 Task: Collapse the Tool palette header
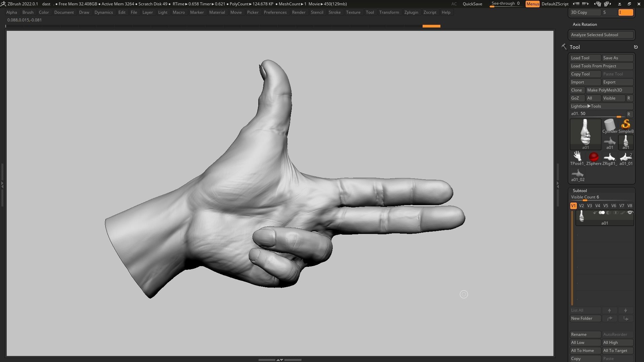coord(575,47)
